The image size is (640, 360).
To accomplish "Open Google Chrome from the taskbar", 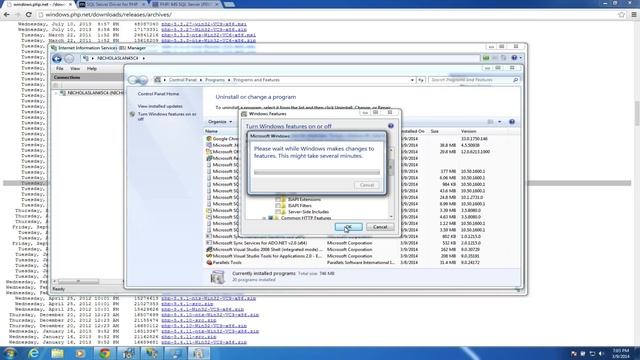I will [x=105, y=353].
